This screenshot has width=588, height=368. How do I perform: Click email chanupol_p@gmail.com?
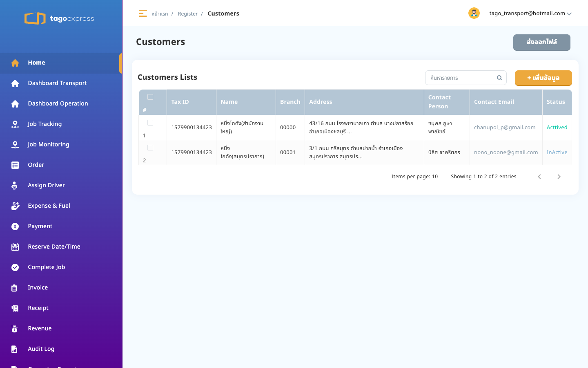point(505,128)
